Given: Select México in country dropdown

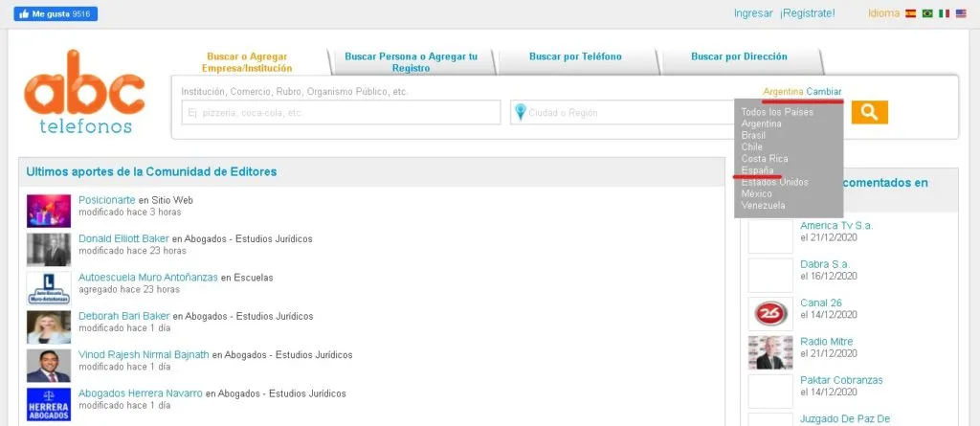Looking at the screenshot, I should 756,193.
